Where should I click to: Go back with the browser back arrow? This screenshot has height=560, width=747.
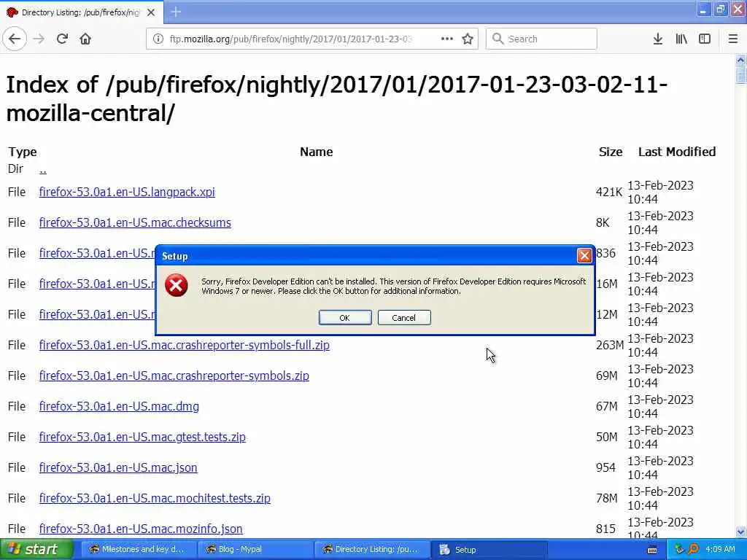pyautogui.click(x=15, y=39)
